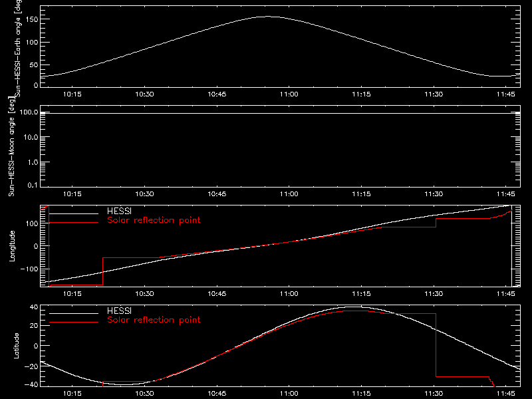Click the 20 tick on Latitude axis
This screenshot has height=399, width=532.
pos(34,326)
